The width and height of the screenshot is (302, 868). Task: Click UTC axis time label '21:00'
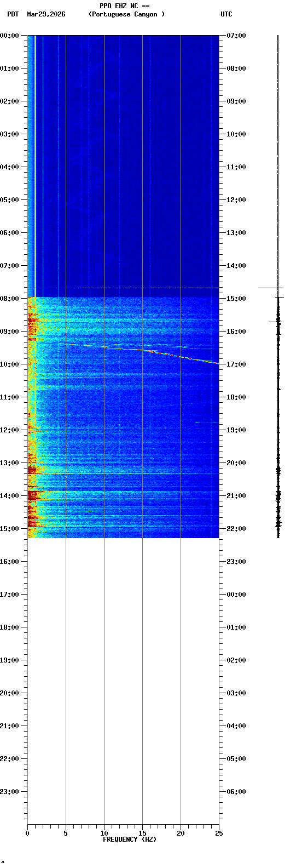tap(236, 496)
